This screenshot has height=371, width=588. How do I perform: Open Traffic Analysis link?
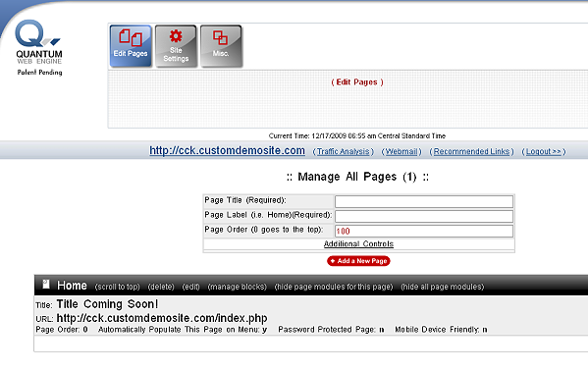[x=344, y=151]
